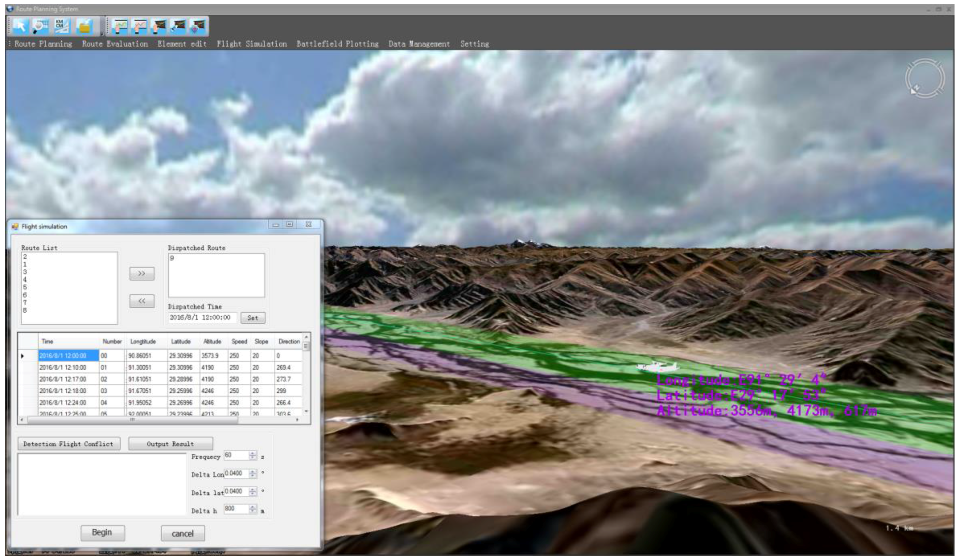Click the first hand-drawn profile chart icon
The image size is (958, 560).
(120, 26)
